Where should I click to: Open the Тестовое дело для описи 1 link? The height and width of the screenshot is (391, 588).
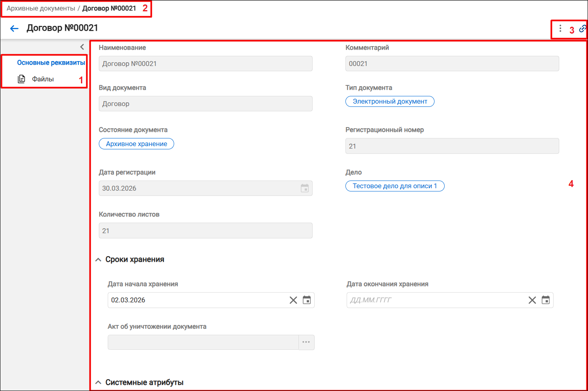395,186
